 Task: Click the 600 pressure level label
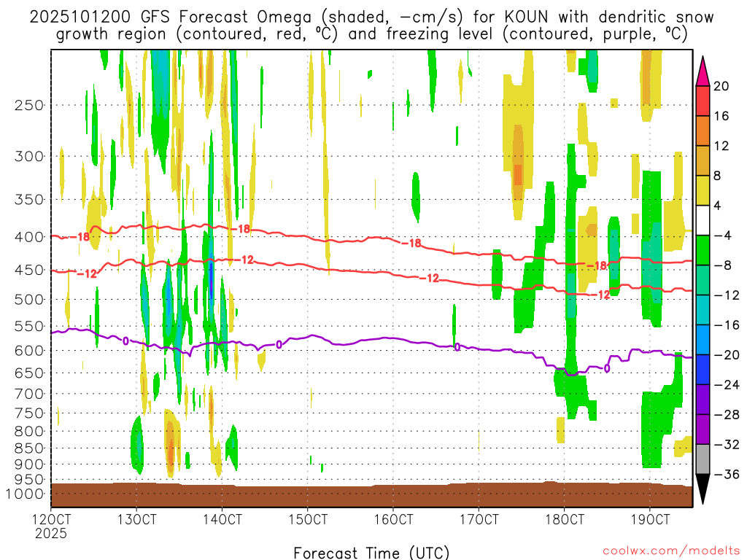pyautogui.click(x=29, y=351)
